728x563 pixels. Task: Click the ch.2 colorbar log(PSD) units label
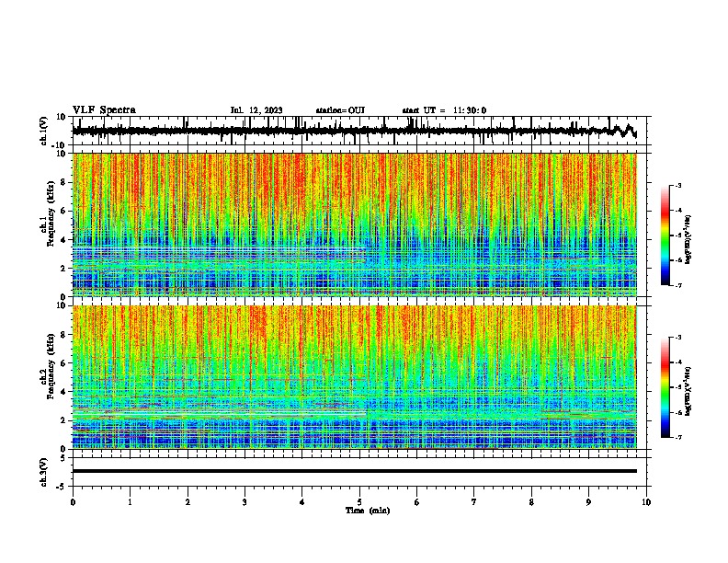[688, 391]
